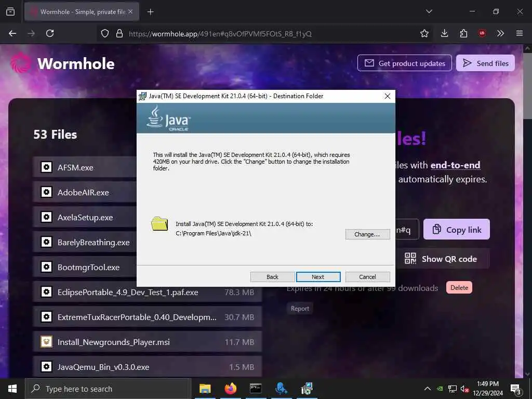Select ExtremeTuxRacerPortable file row
Image resolution: width=532 pixels, height=399 pixels.
[147, 317]
